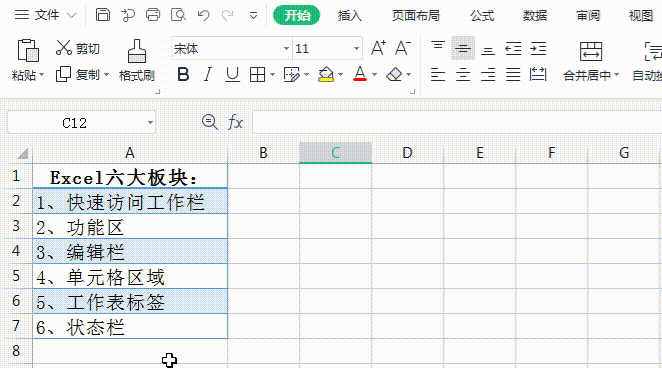This screenshot has width=662, height=368.
Task: Open the 审阅 tab
Action: (x=588, y=16)
